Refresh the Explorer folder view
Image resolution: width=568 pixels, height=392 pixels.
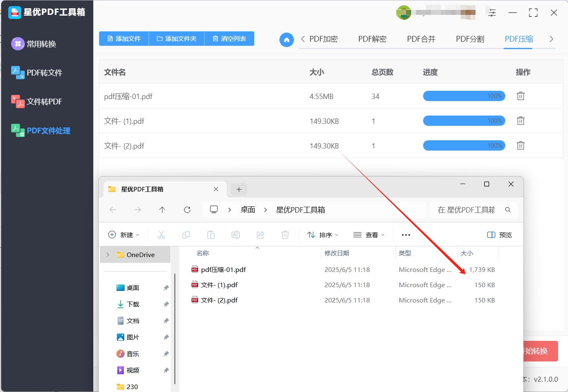click(x=187, y=210)
